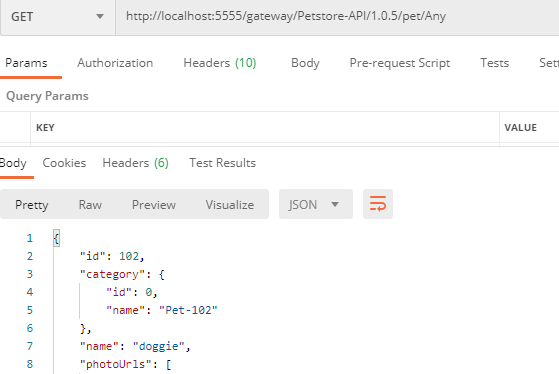Open the response Headers (6) tab

pos(135,163)
